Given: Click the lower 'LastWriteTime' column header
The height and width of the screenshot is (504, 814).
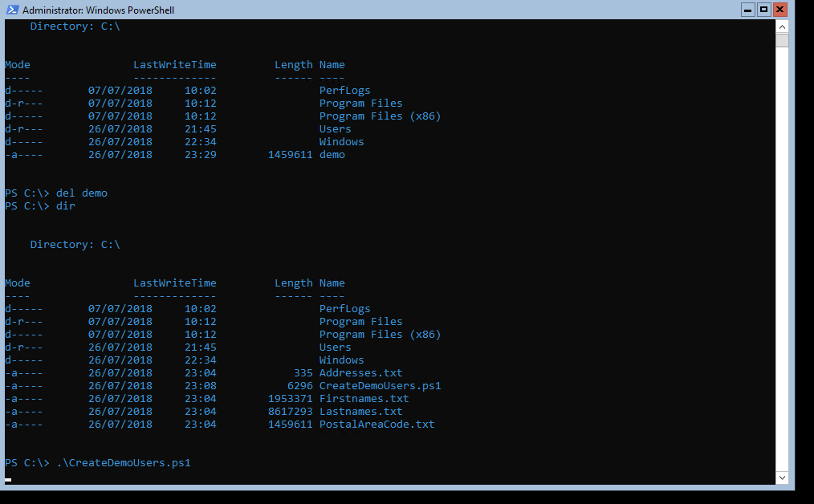Looking at the screenshot, I should [175, 283].
